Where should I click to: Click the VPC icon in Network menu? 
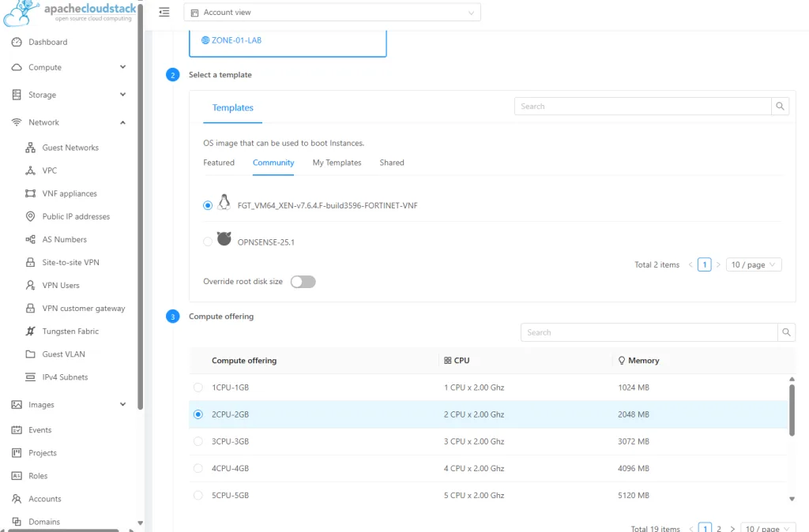[x=30, y=170]
